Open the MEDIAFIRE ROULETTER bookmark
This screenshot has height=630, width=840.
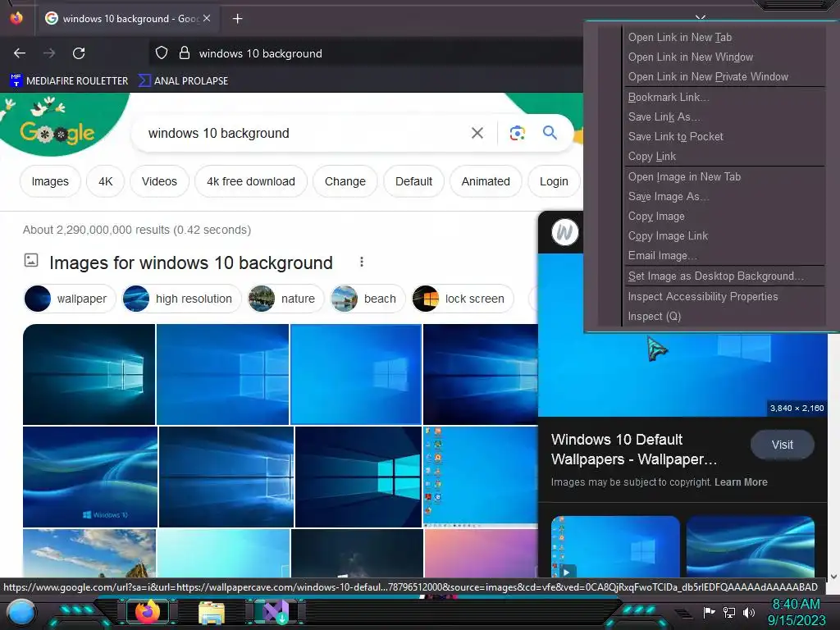(69, 81)
